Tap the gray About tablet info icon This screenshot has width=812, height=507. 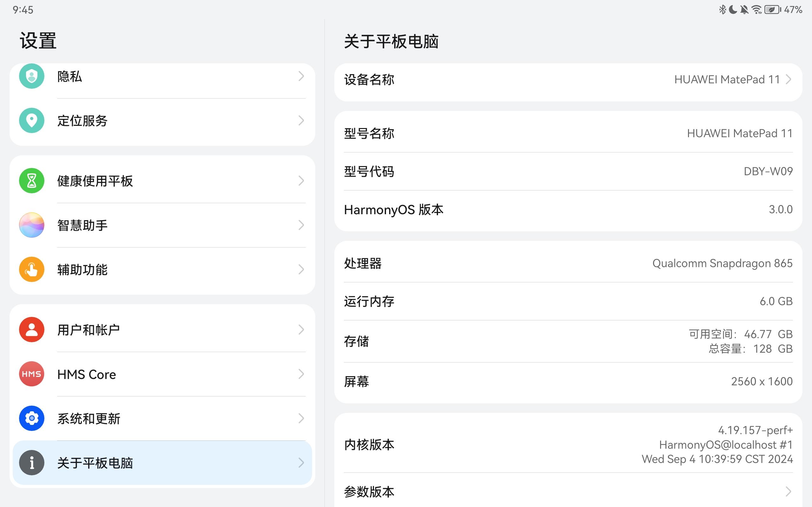[31, 463]
